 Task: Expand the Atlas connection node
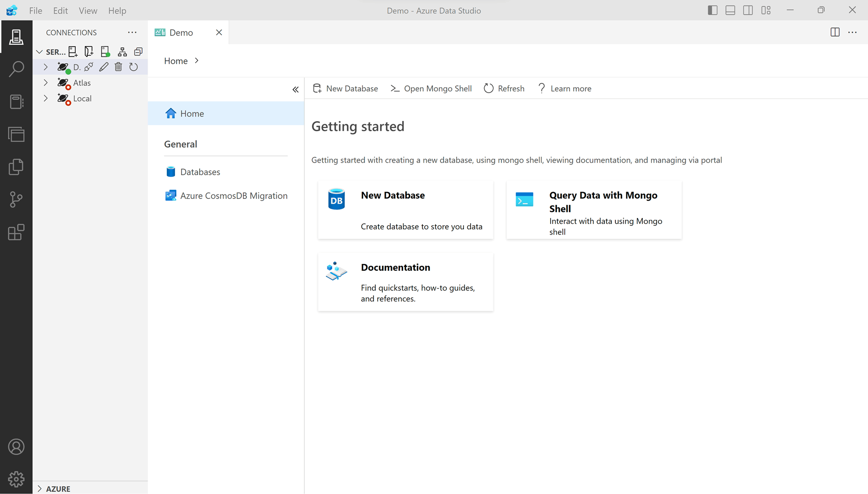coord(46,83)
